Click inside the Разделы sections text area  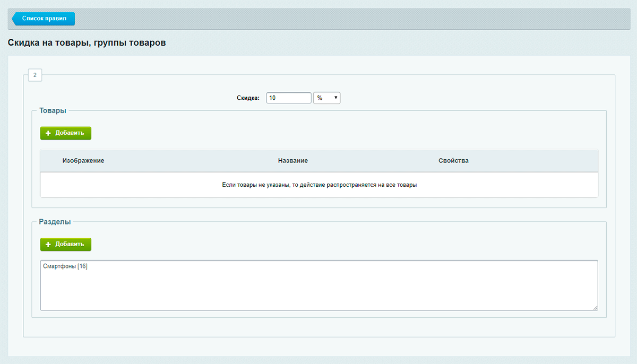tap(318, 289)
